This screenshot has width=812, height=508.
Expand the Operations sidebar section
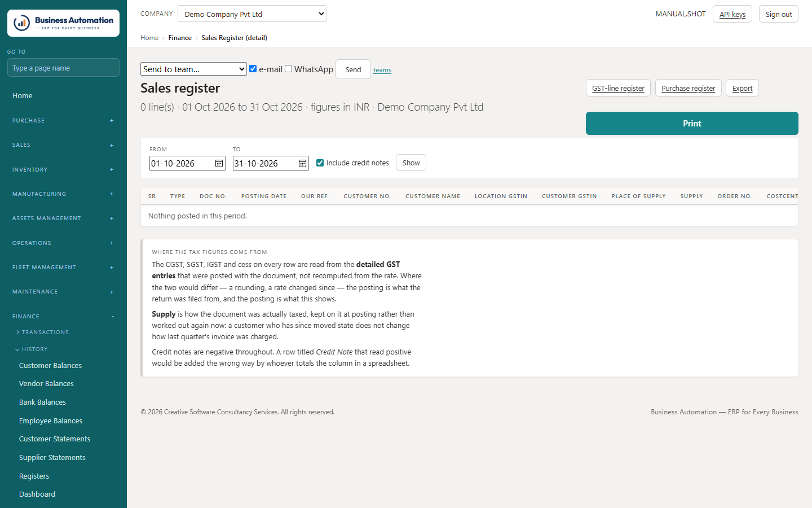[63, 243]
